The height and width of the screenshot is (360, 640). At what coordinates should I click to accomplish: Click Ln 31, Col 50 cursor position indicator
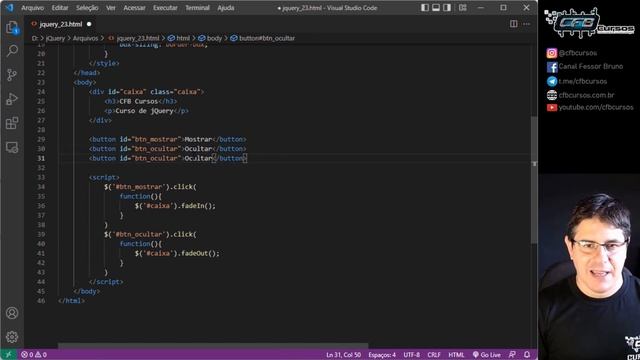(x=343, y=355)
